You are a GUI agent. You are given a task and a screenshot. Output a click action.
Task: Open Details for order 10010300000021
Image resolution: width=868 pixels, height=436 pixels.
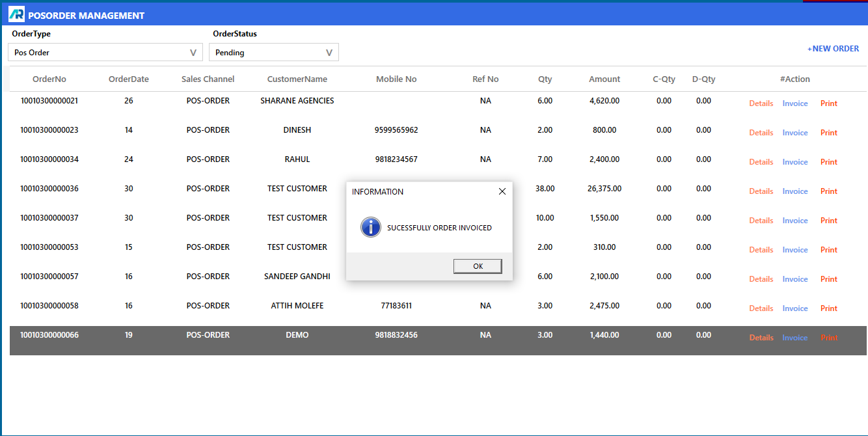click(761, 103)
